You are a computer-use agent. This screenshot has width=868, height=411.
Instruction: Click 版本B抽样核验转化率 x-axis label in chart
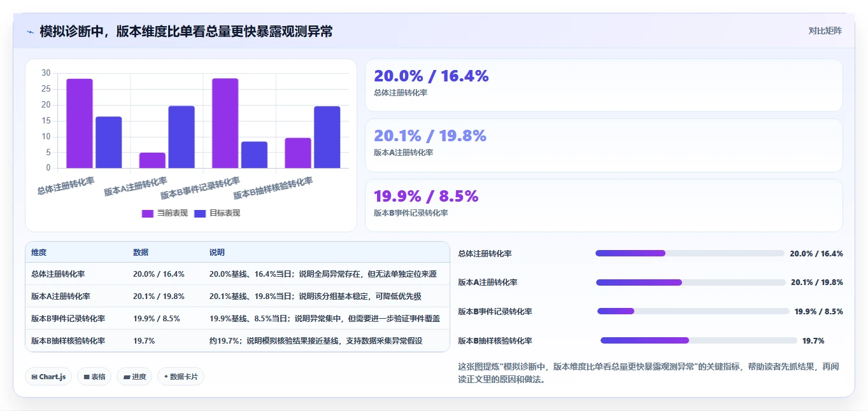(x=274, y=188)
